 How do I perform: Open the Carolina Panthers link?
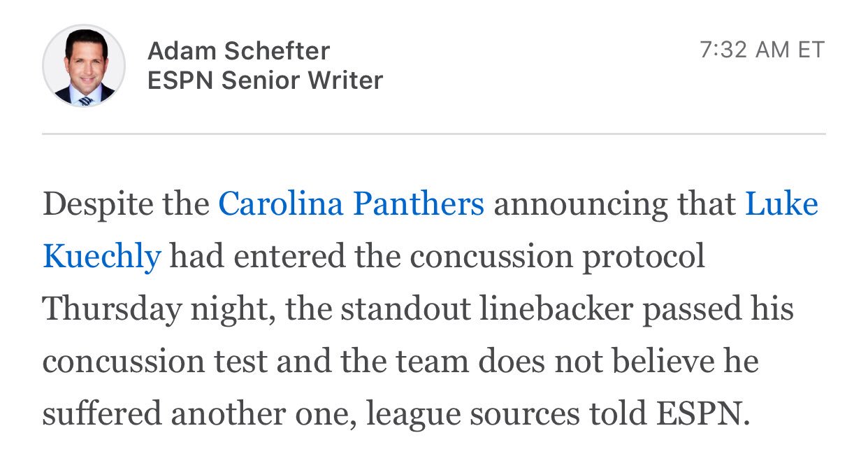pos(351,204)
